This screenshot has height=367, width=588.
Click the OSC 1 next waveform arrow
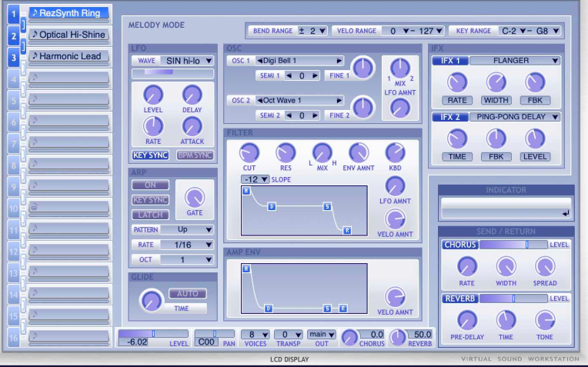coord(339,60)
